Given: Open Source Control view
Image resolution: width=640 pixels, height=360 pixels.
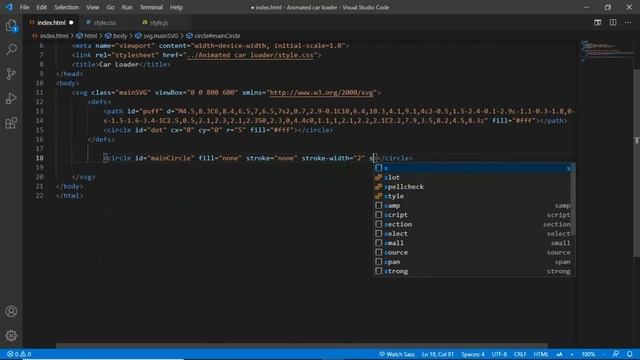Looking at the screenshot, I should (x=11, y=74).
